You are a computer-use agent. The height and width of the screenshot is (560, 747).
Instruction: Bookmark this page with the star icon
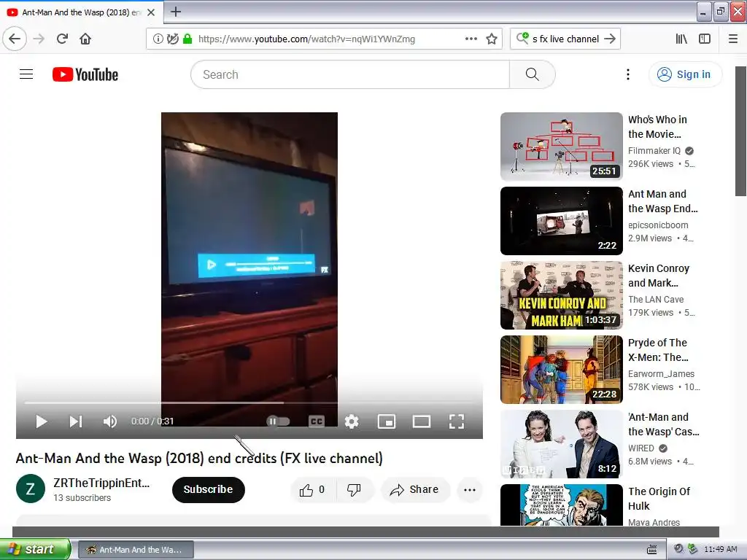[492, 39]
